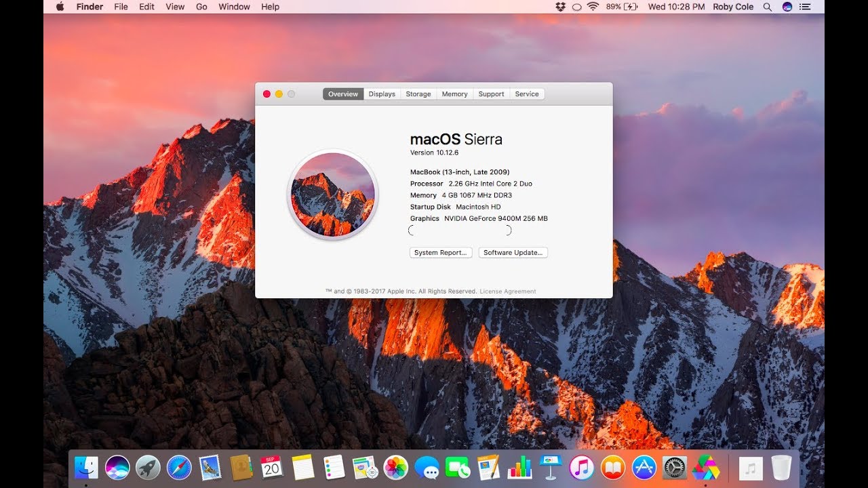
Task: Switch to the Service tab
Action: 527,94
